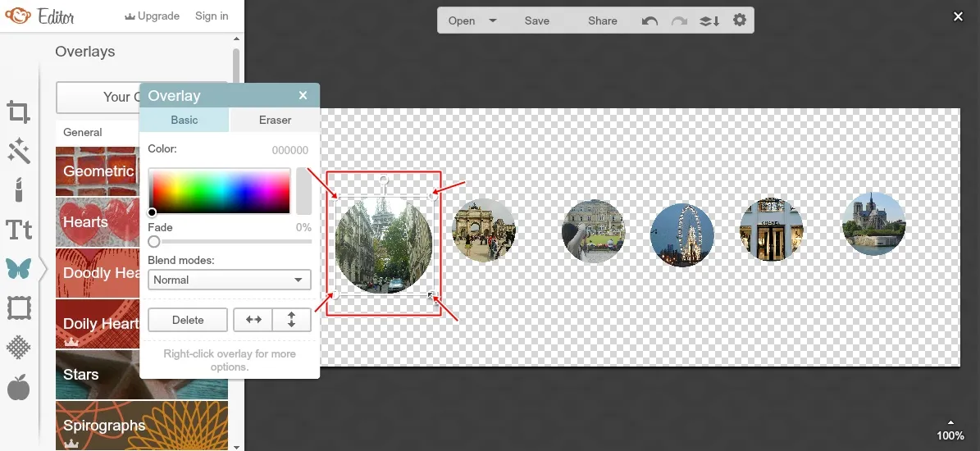Click the undo arrow in top toolbar
Screen dimensions: 980x451
point(650,20)
